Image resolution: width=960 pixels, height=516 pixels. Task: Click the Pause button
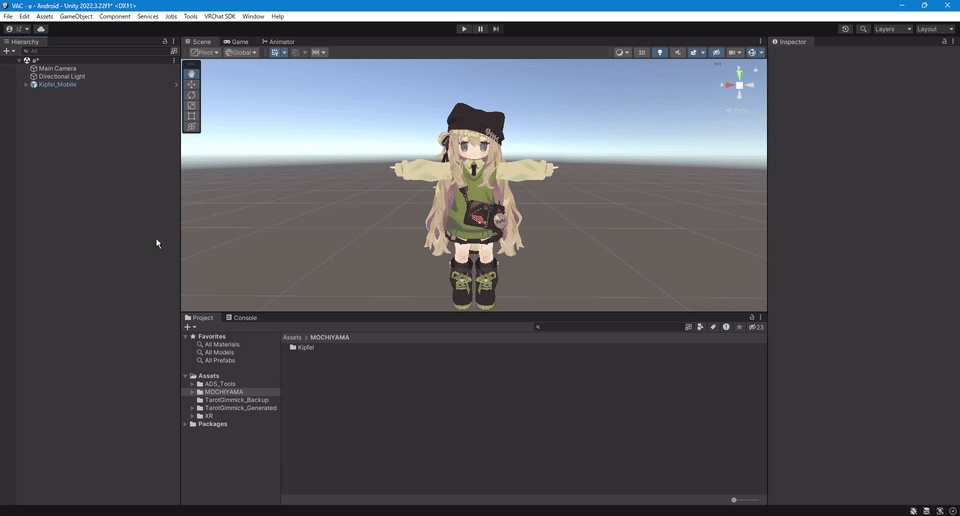pyautogui.click(x=480, y=29)
